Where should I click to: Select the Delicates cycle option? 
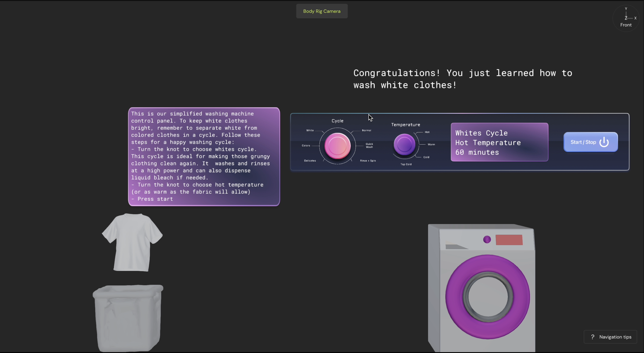tap(310, 161)
